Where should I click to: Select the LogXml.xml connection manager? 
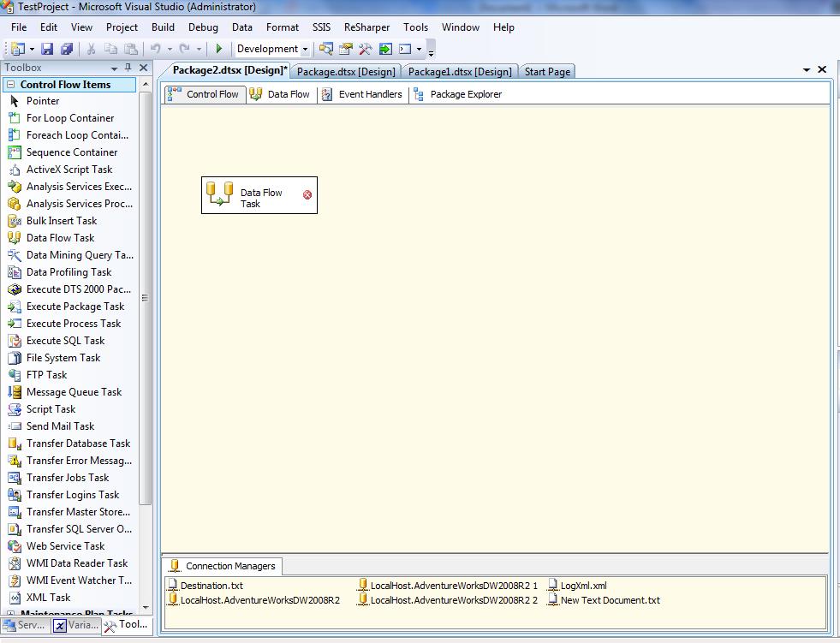(582, 586)
